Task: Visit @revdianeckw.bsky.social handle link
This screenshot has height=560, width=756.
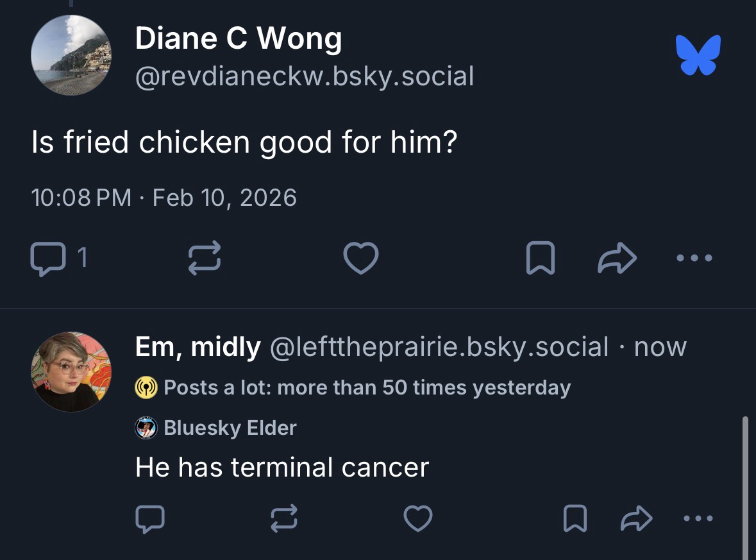Action: coord(304,76)
